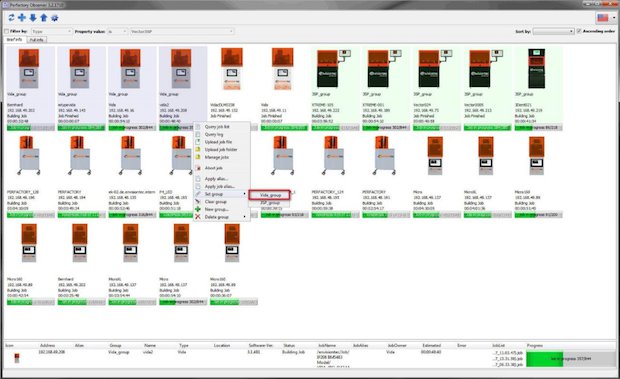Select 3SP_group in the submenu
This screenshot has height=379, width=620.
[270, 203]
